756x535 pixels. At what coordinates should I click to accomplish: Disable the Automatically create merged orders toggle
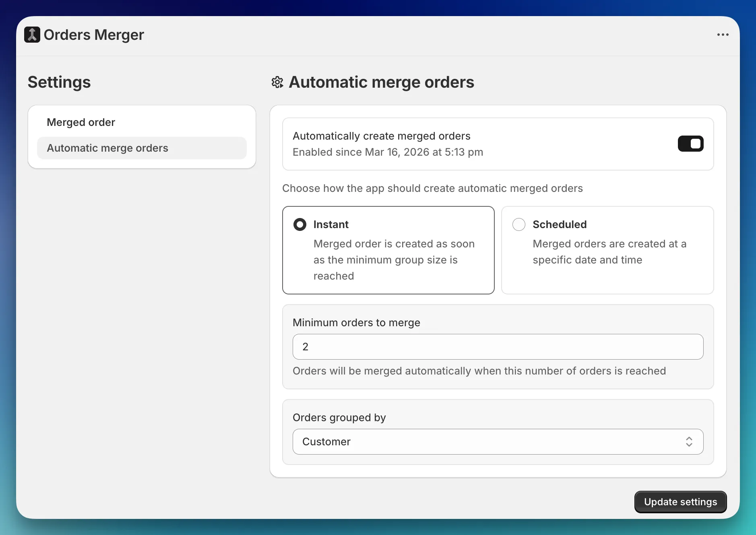(x=690, y=144)
